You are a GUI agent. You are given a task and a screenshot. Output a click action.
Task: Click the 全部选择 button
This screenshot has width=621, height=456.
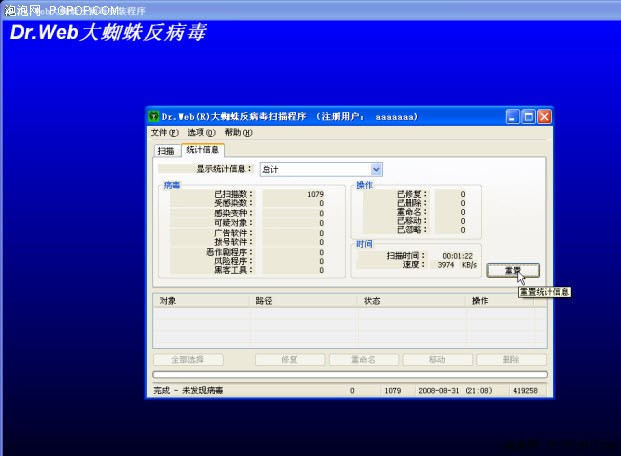[188, 360]
